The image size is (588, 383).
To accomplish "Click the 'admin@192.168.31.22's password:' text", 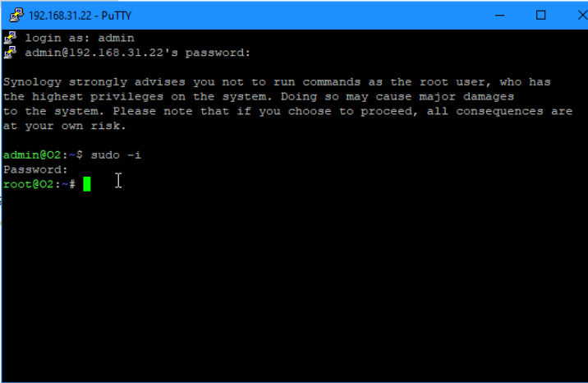I will 138,53.
